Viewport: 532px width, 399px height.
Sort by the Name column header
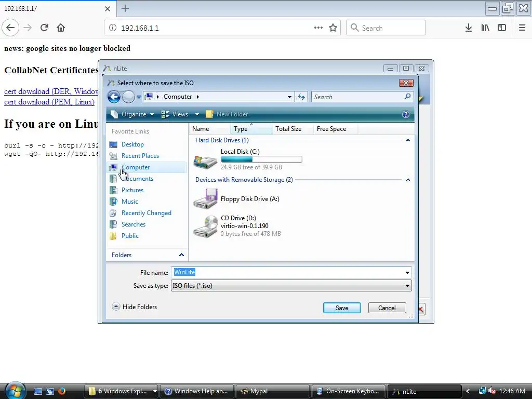210,129
